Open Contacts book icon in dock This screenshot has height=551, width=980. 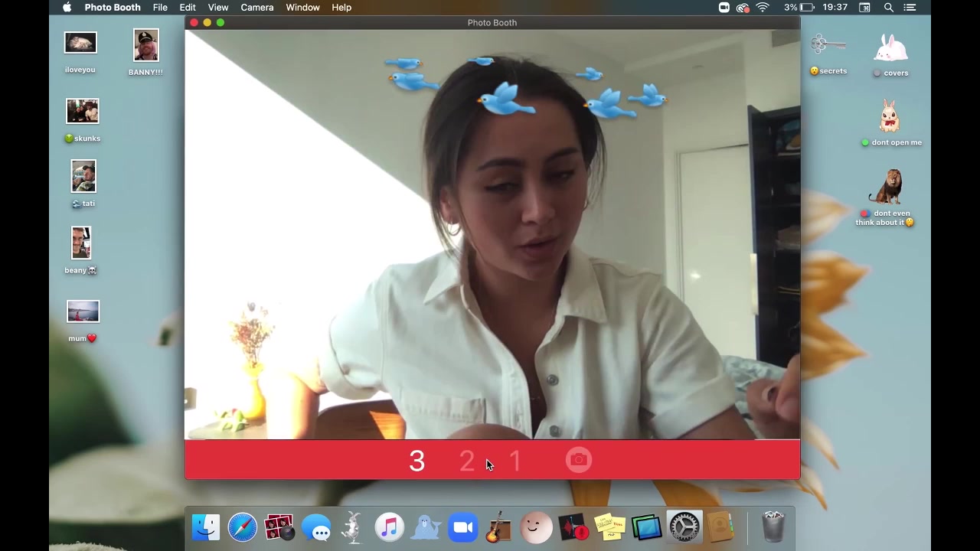coord(720,527)
